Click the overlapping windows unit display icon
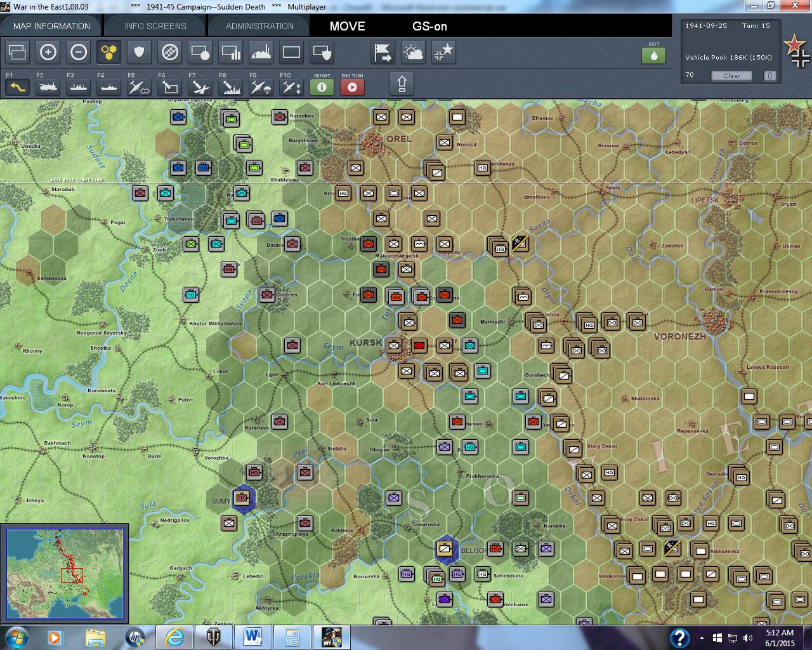 click(x=18, y=52)
